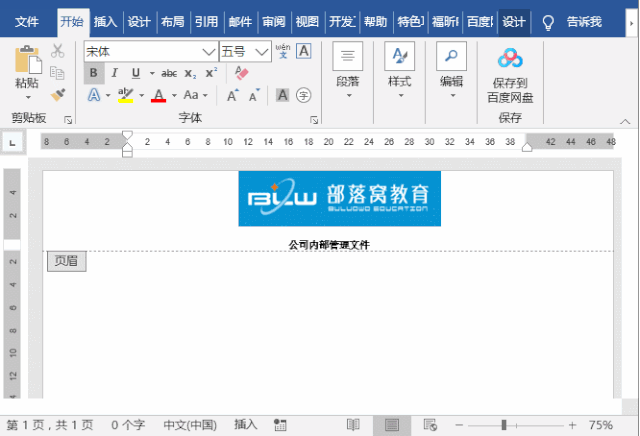Switch to the 插入 Insert tab

(105, 22)
